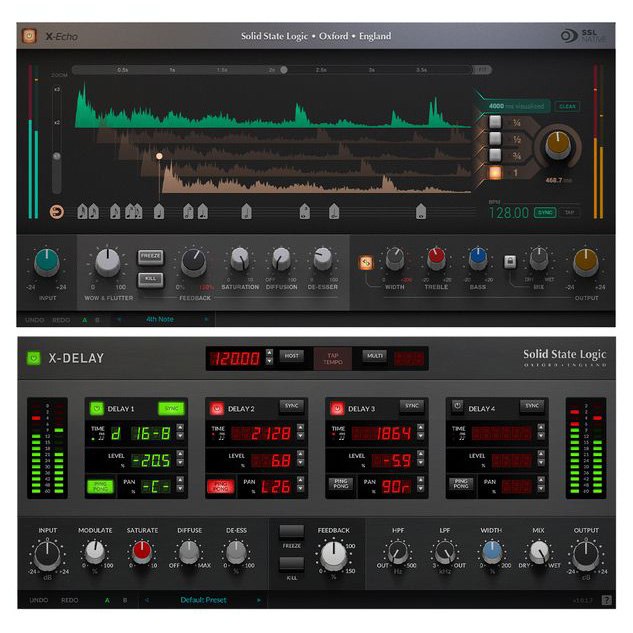633x633 pixels.
Task: Increase Delay 3 level with up arrow
Action: (420, 454)
